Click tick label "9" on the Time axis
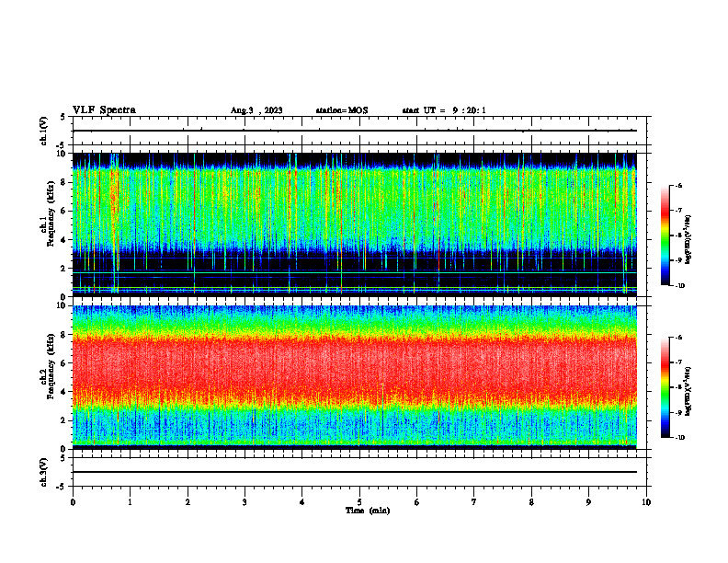Screen dimensions: 728x563 [x=588, y=502]
